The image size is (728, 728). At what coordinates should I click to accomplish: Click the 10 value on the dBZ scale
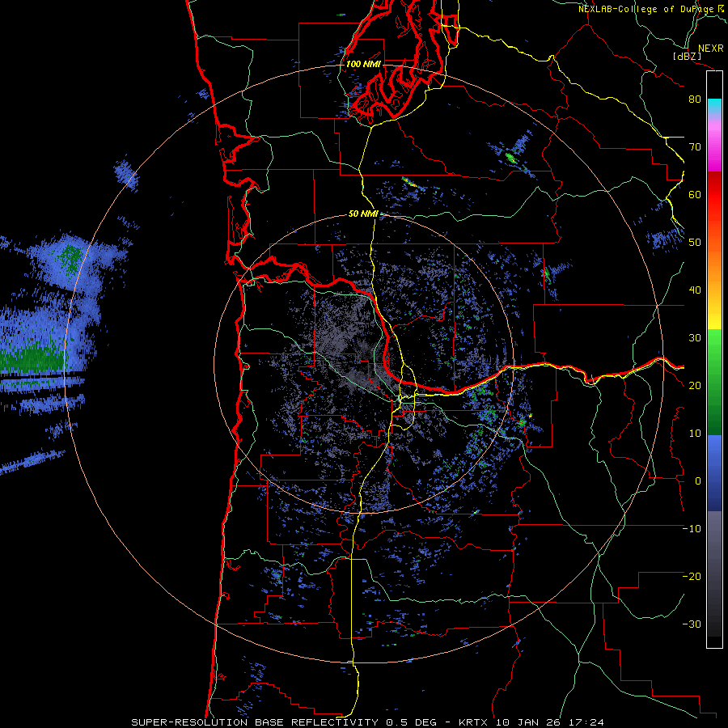pos(695,434)
